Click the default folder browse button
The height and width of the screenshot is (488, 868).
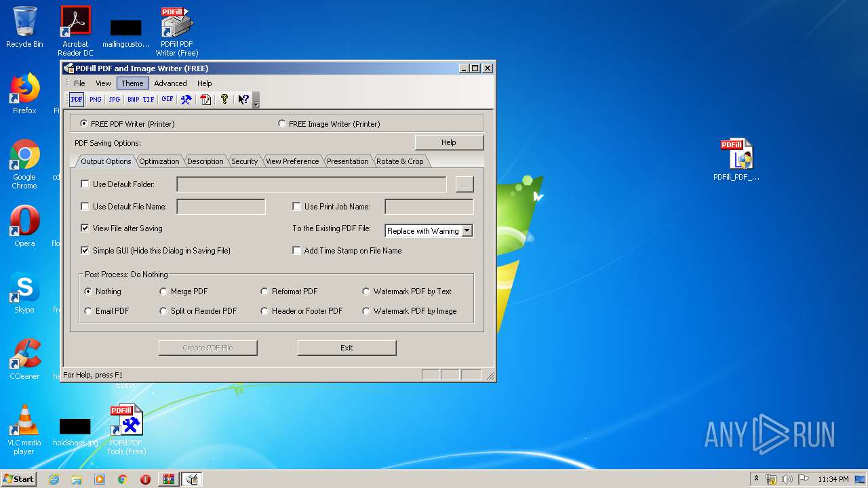465,184
